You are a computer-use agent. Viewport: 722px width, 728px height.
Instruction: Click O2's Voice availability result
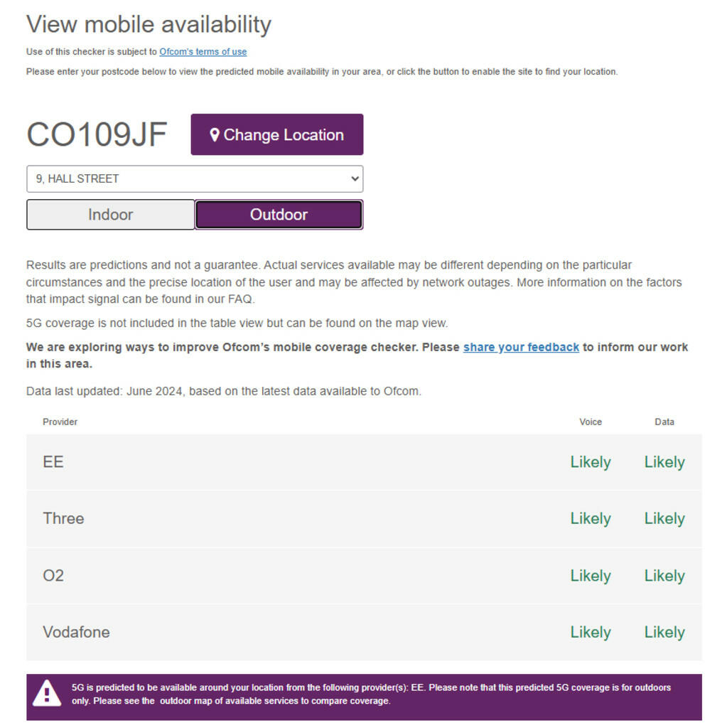590,576
